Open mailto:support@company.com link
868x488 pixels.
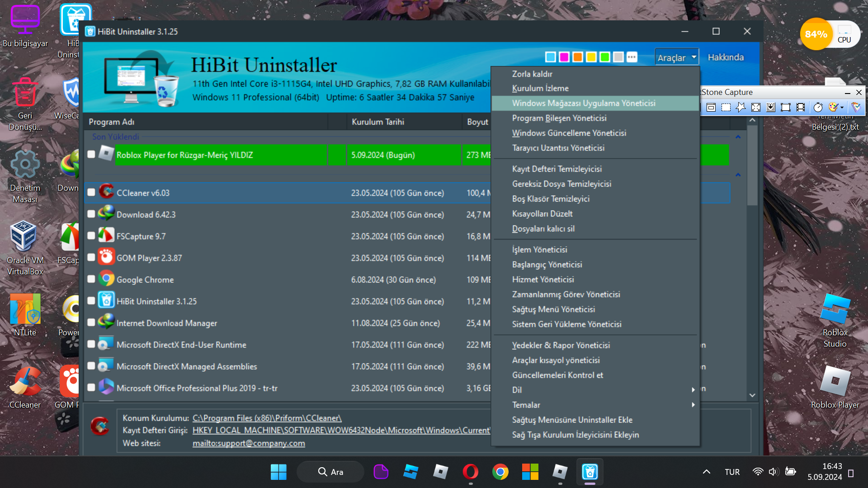[249, 443]
